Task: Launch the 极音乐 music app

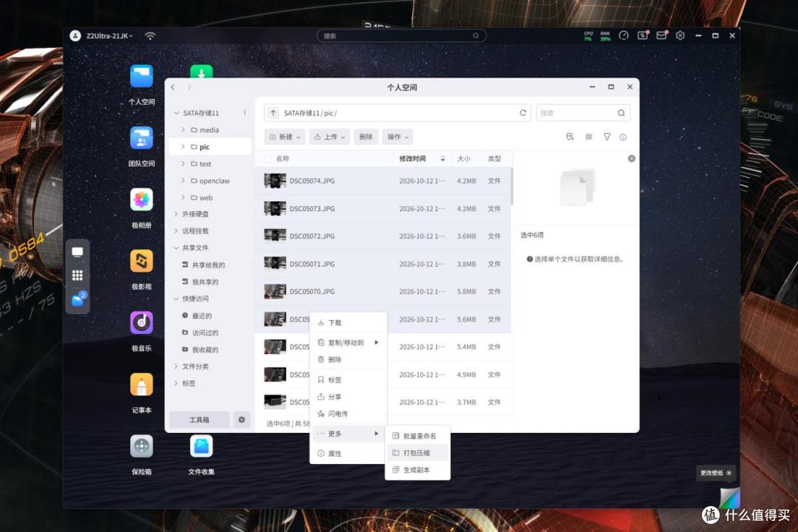Action: (x=141, y=323)
